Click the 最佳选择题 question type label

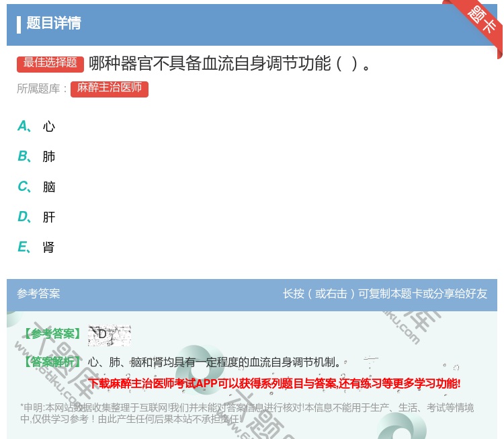point(50,64)
